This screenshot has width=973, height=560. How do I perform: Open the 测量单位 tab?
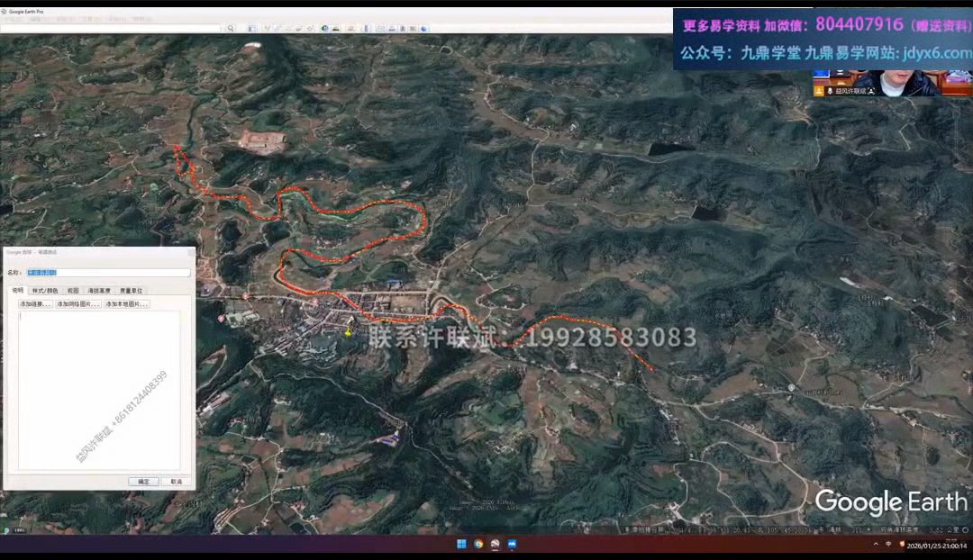pyautogui.click(x=131, y=291)
